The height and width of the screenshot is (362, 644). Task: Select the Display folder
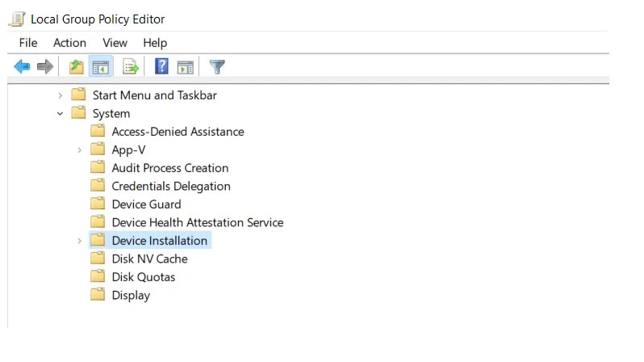(x=131, y=296)
